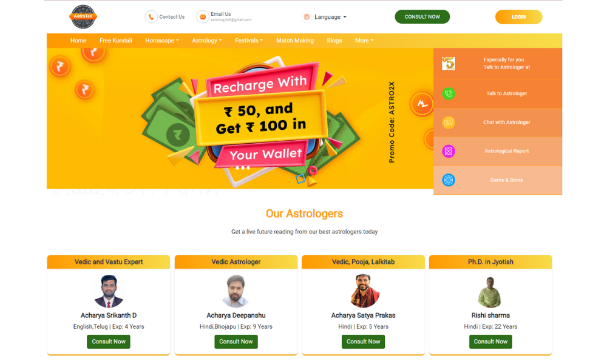
Task: Click the blue Gems & Stone icon
Action: [x=449, y=180]
